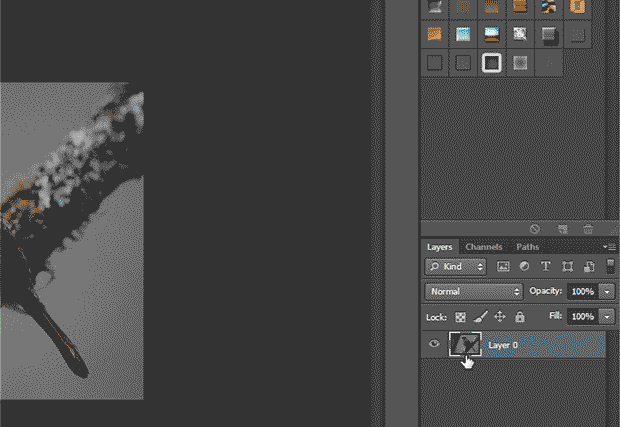Filter layers by smart objects icon

(589, 266)
